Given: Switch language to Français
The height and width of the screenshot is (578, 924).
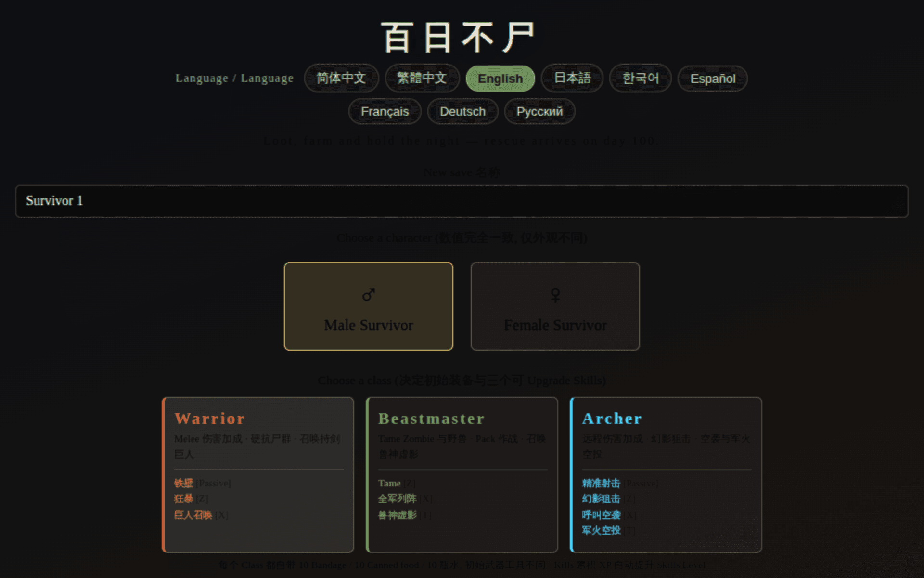Looking at the screenshot, I should click(x=385, y=111).
